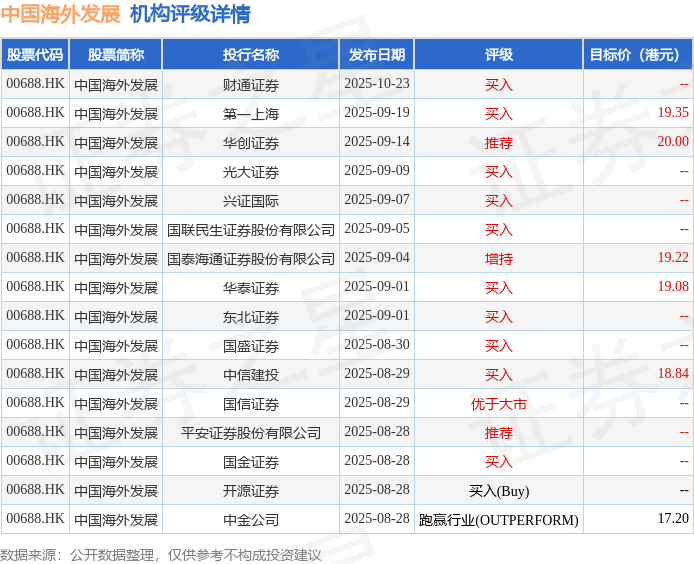Click the 华创证券 cell

point(251,143)
